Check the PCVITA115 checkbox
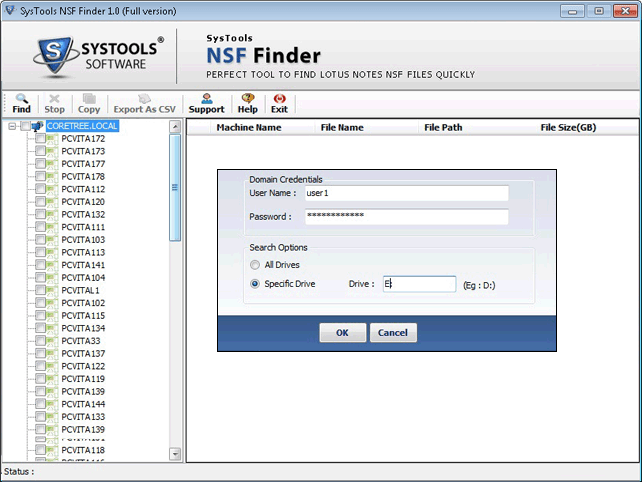Viewport: 642px width, 482px height. coord(40,316)
